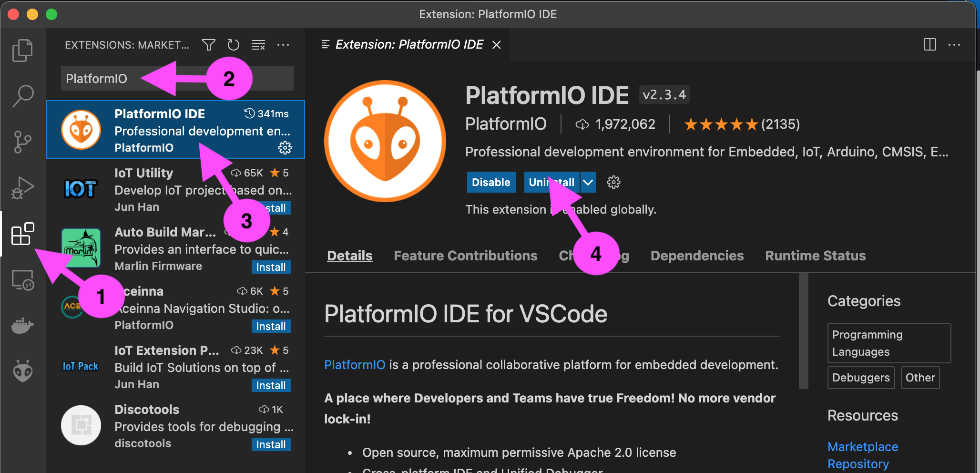980x473 pixels.
Task: Open Extensions panel more actions menu
Action: (283, 45)
